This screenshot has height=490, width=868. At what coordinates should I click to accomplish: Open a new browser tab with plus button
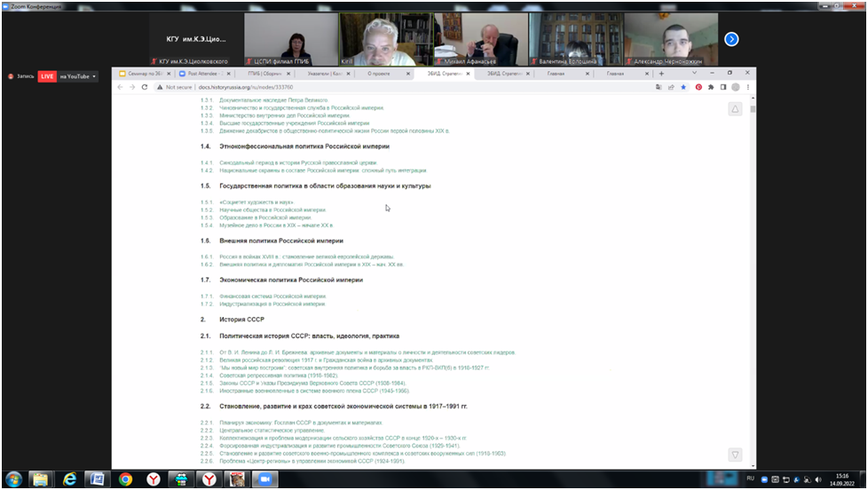(661, 74)
